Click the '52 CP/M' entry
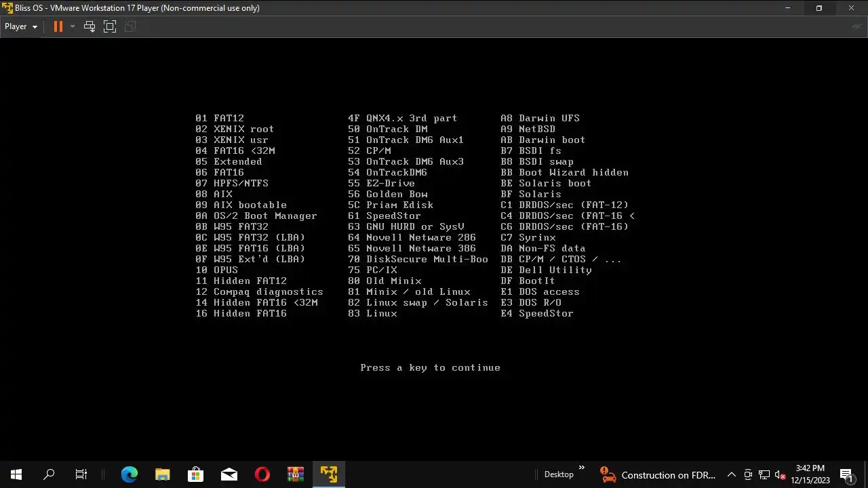This screenshot has width=868, height=488. [x=369, y=150]
